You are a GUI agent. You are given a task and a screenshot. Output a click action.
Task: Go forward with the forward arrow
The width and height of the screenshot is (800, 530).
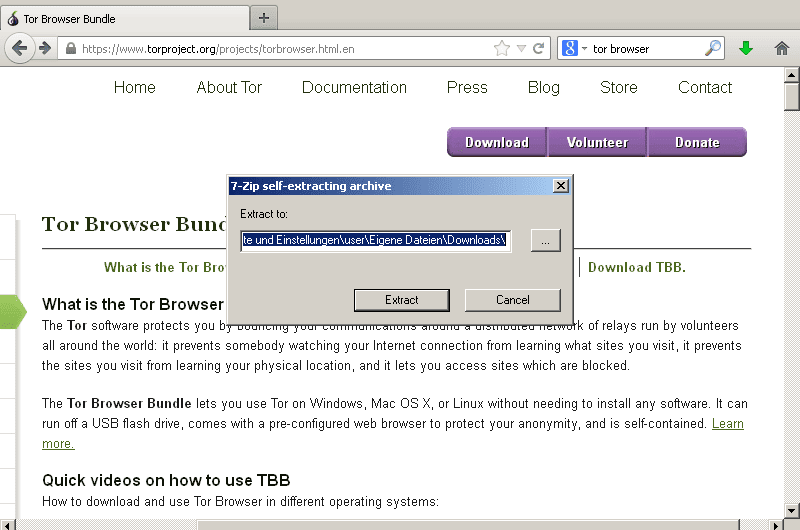click(x=45, y=48)
